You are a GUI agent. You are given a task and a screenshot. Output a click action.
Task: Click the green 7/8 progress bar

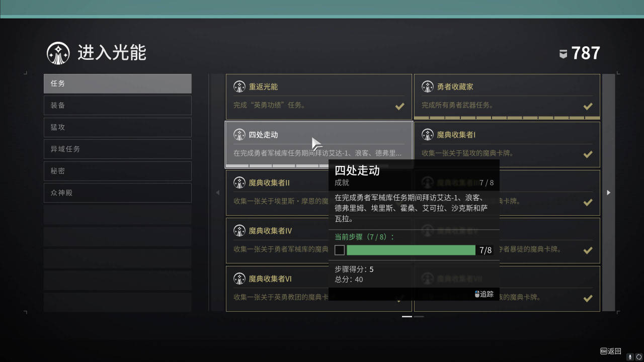click(x=411, y=250)
